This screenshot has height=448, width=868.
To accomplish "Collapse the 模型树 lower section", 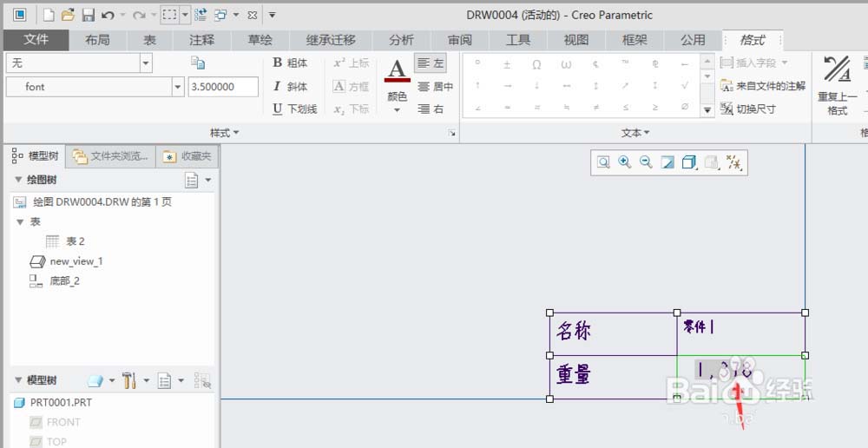I will point(18,380).
